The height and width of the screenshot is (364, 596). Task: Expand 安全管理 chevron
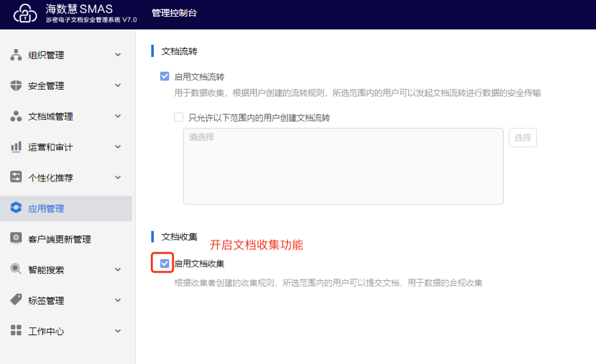point(118,85)
